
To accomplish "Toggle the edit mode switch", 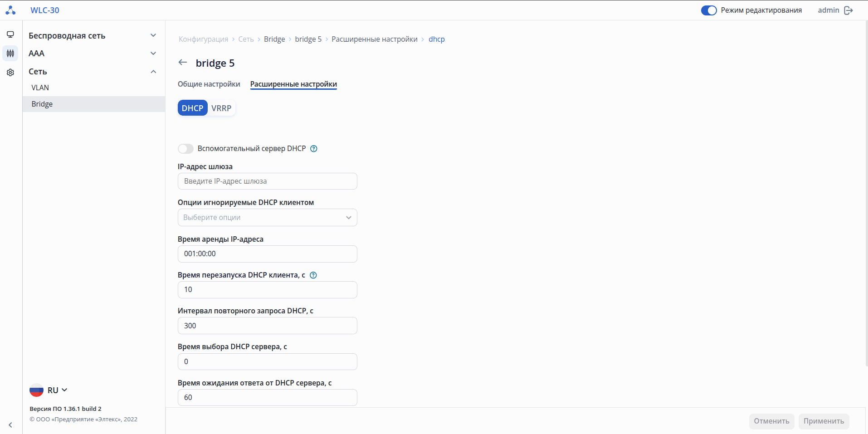I will tap(708, 10).
